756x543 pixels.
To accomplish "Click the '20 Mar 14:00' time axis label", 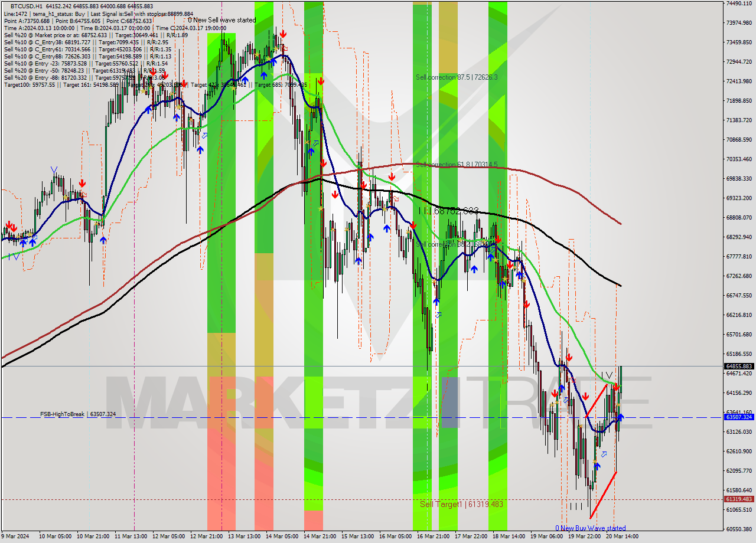I will coord(623,537).
